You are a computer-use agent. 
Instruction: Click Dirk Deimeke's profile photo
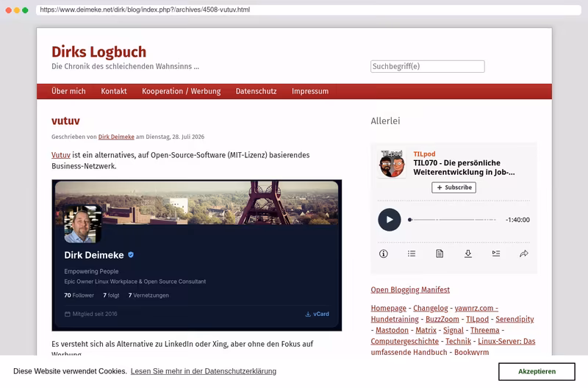[82, 224]
